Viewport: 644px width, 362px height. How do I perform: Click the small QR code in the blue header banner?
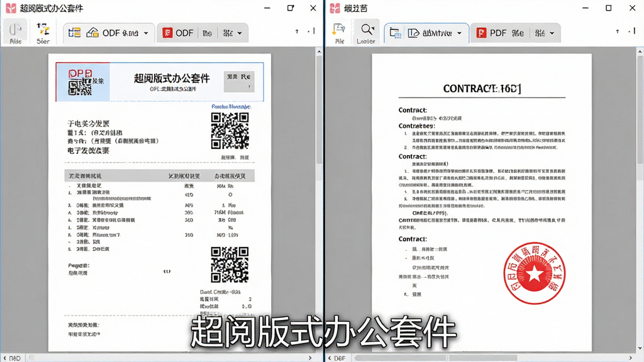80,87
